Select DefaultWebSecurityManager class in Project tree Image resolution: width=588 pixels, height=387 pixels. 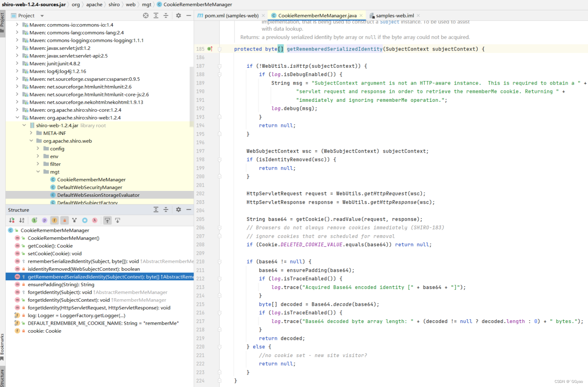click(89, 187)
